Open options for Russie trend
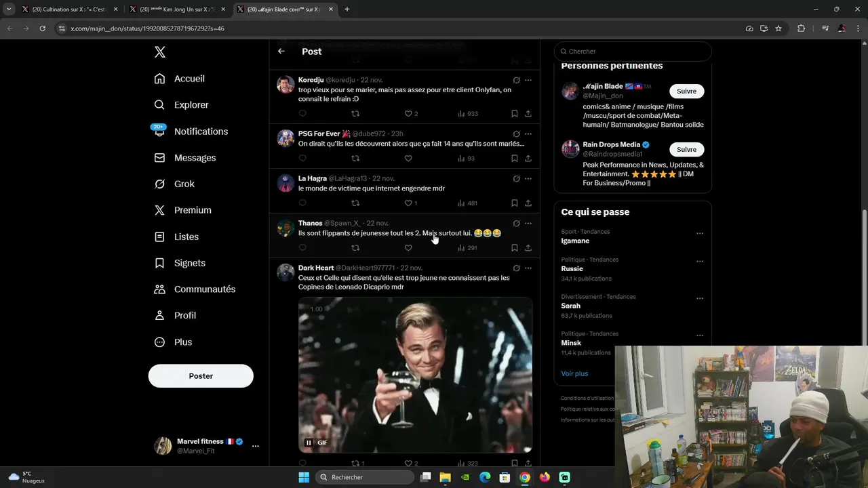The image size is (868, 488). (x=700, y=261)
